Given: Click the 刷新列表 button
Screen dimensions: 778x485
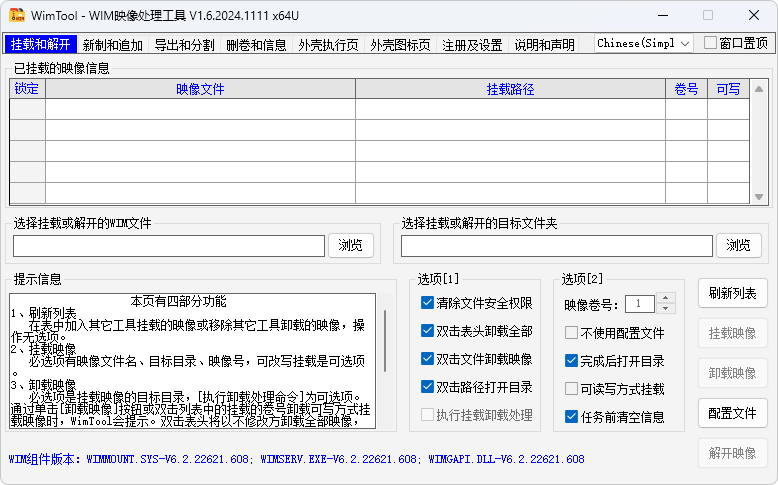Looking at the screenshot, I should point(732,293).
